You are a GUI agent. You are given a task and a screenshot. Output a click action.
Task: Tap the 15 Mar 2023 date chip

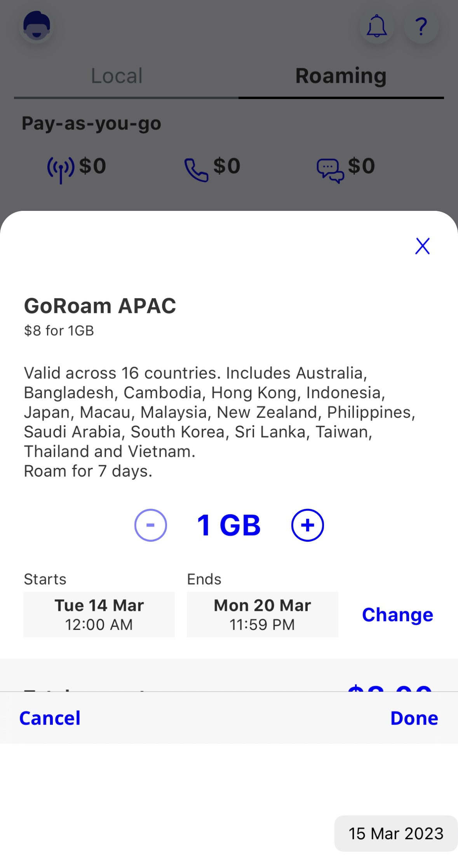click(x=395, y=833)
